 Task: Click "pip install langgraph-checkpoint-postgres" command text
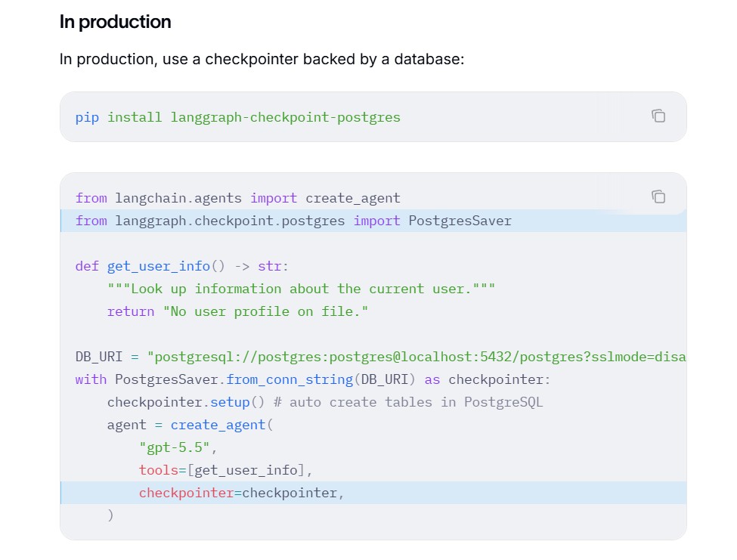238,117
